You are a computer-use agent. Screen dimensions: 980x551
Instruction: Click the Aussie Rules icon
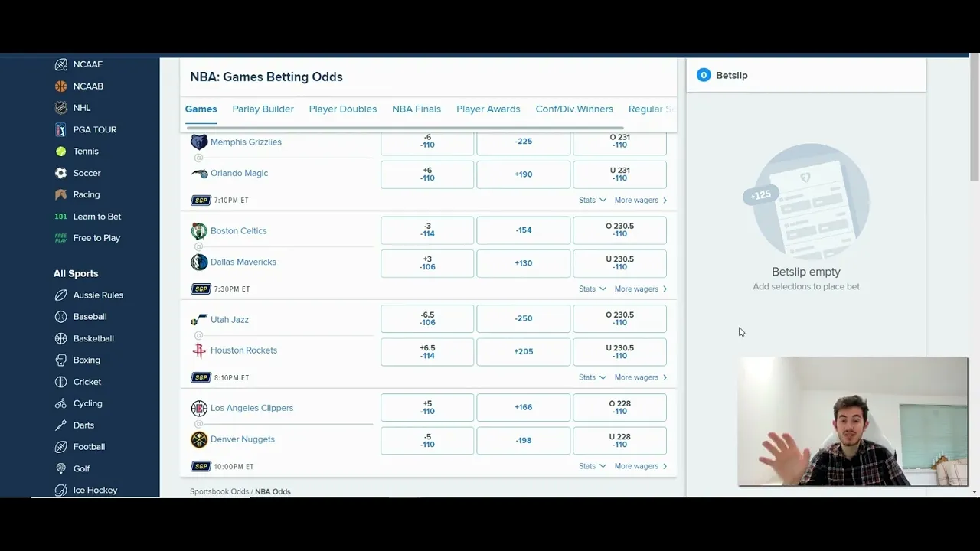pyautogui.click(x=60, y=295)
